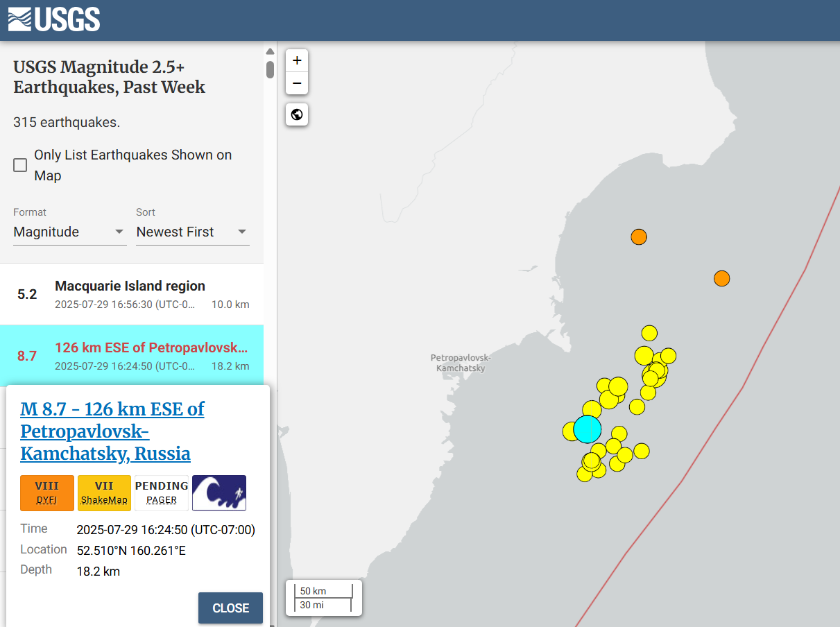Open the tsunami wave icon link

[x=219, y=492]
